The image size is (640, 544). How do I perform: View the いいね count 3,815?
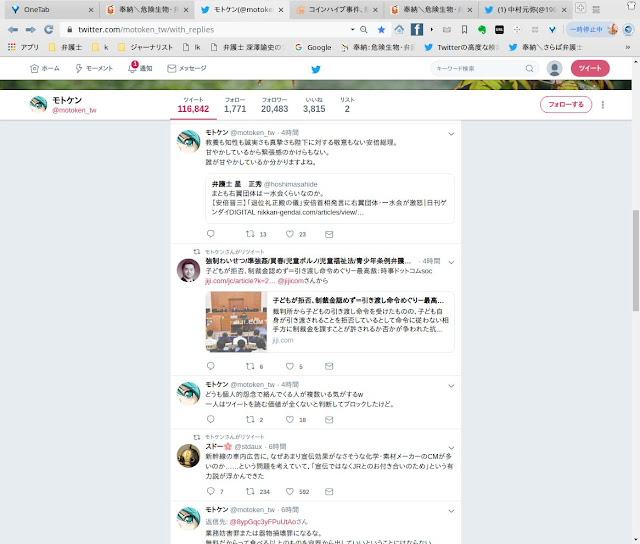pyautogui.click(x=314, y=105)
